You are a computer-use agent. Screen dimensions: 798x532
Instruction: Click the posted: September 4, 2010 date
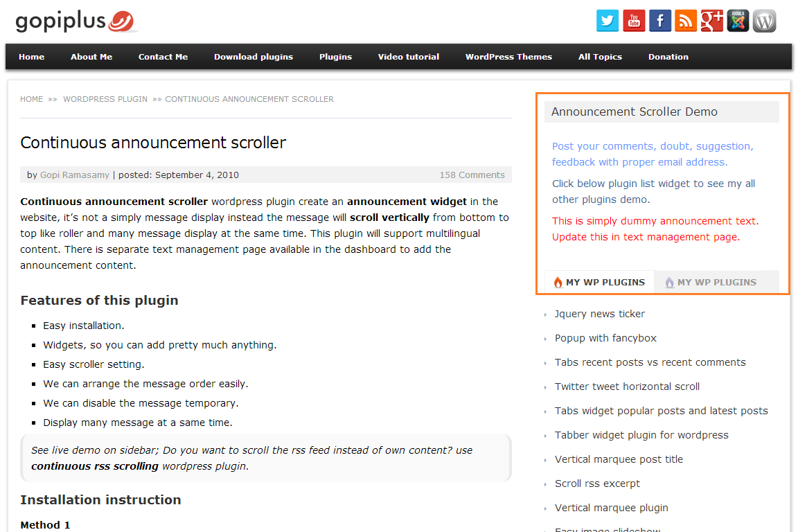tap(179, 175)
